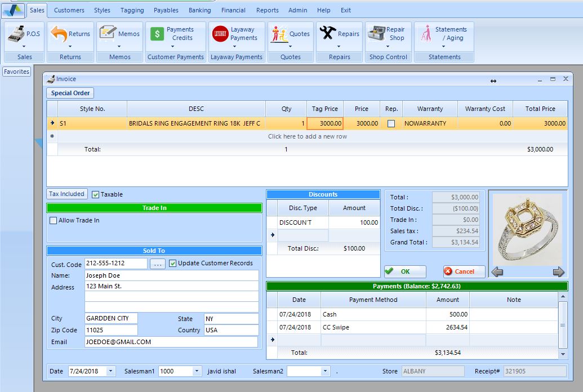This screenshot has width=583, height=392.
Task: Click the Payments Credits dollar icon
Action: pyautogui.click(x=157, y=34)
